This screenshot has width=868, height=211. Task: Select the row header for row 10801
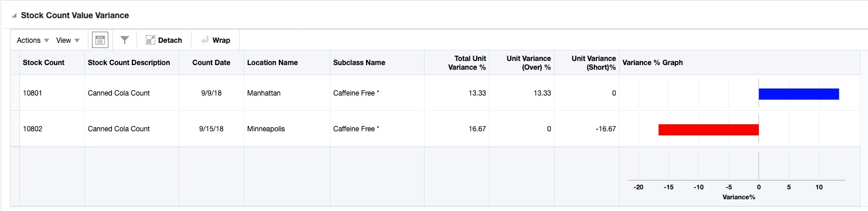15,93
